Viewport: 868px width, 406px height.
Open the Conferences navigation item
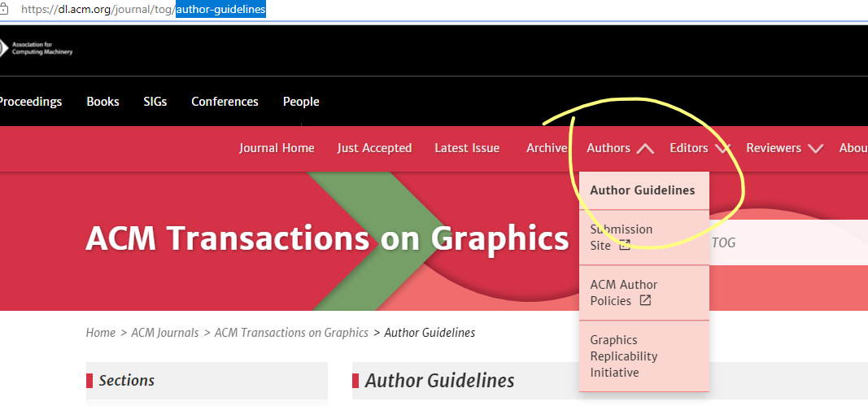tap(225, 102)
